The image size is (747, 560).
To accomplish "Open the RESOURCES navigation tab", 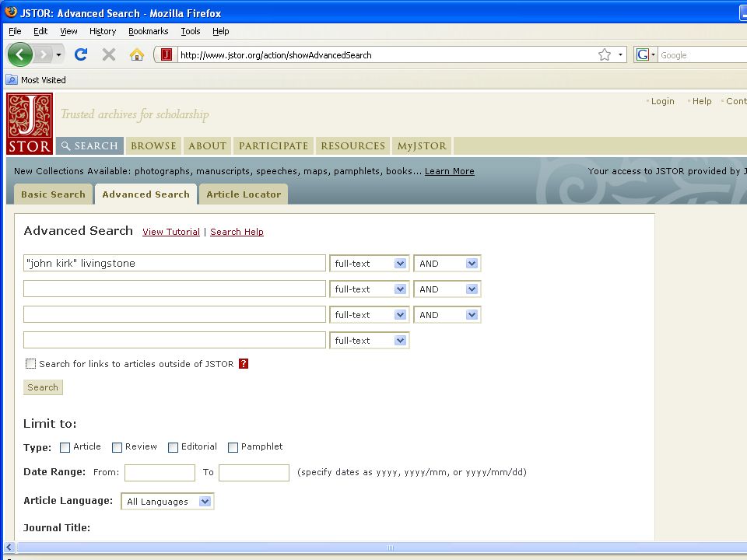I will pos(353,145).
